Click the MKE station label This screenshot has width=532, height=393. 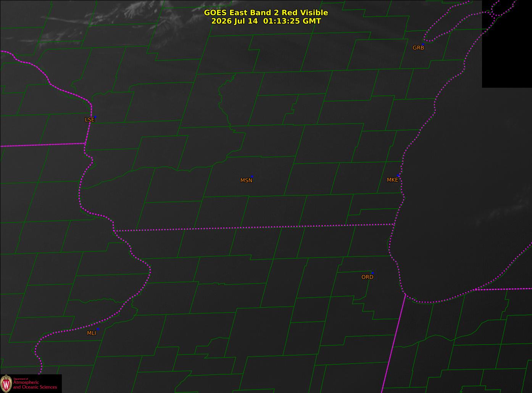(392, 180)
